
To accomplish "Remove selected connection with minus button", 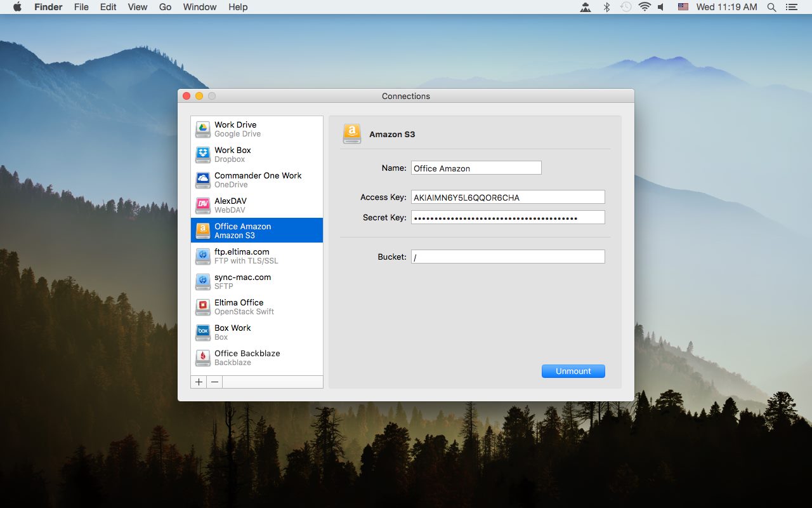I will click(x=214, y=382).
